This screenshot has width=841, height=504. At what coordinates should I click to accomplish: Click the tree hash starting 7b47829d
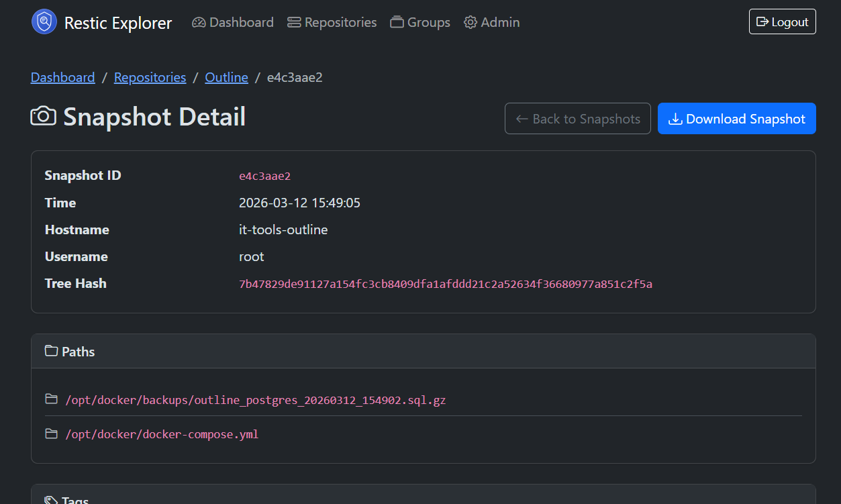tap(446, 284)
